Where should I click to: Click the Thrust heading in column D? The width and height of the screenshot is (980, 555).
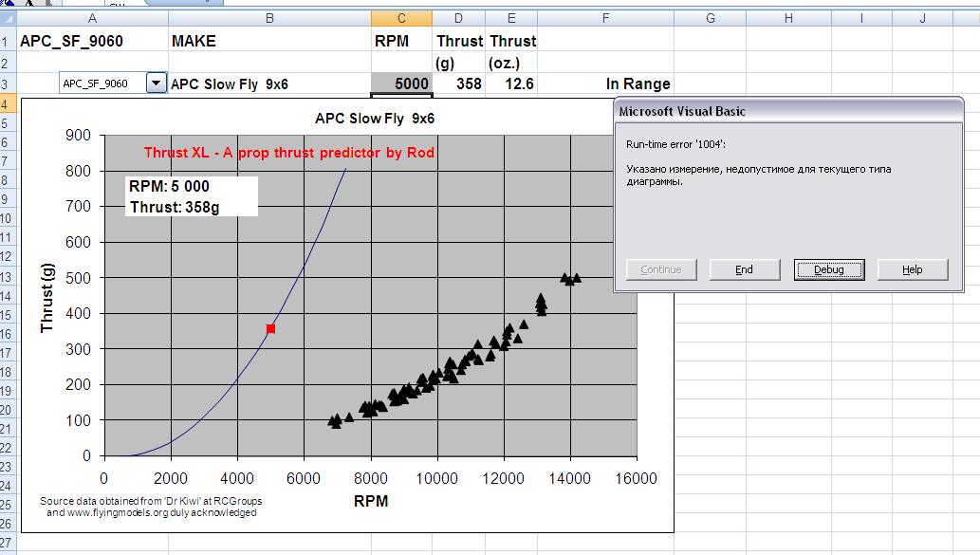click(459, 41)
